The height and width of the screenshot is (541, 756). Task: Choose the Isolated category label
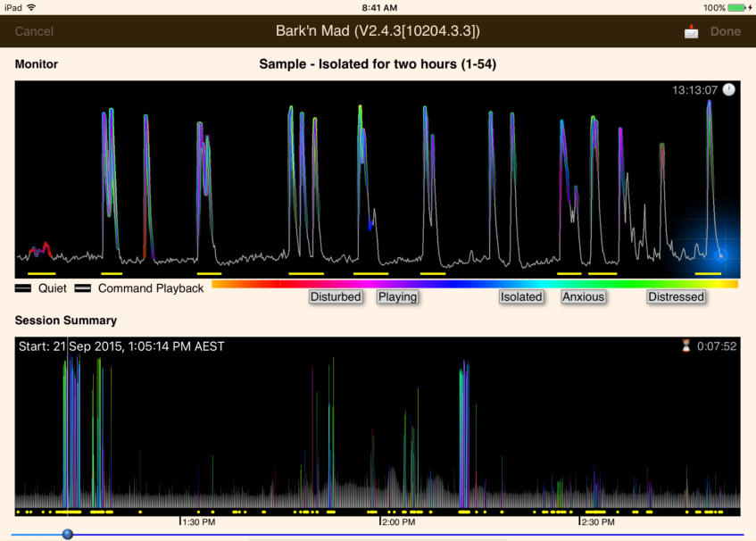point(521,296)
